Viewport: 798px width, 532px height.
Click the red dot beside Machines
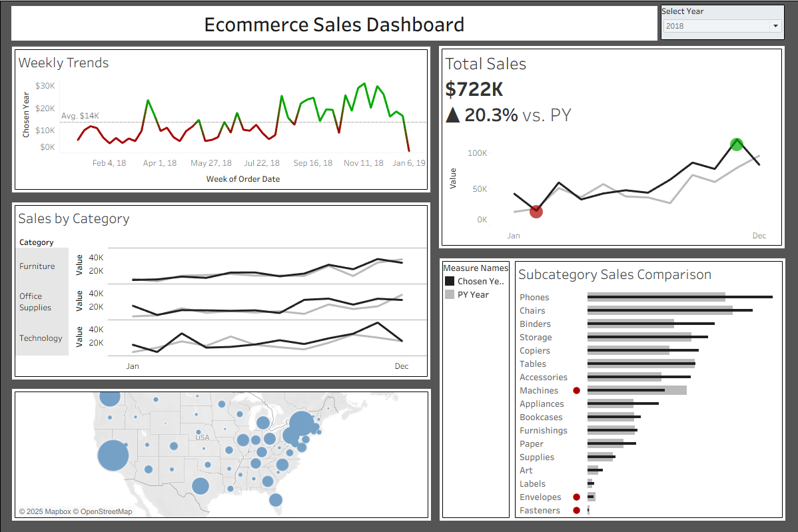[577, 391]
